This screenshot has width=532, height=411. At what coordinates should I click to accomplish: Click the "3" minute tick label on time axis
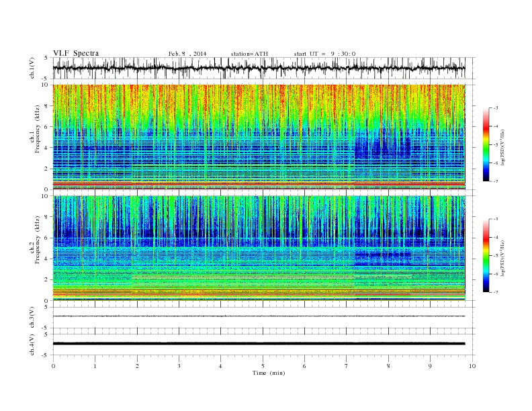(179, 366)
